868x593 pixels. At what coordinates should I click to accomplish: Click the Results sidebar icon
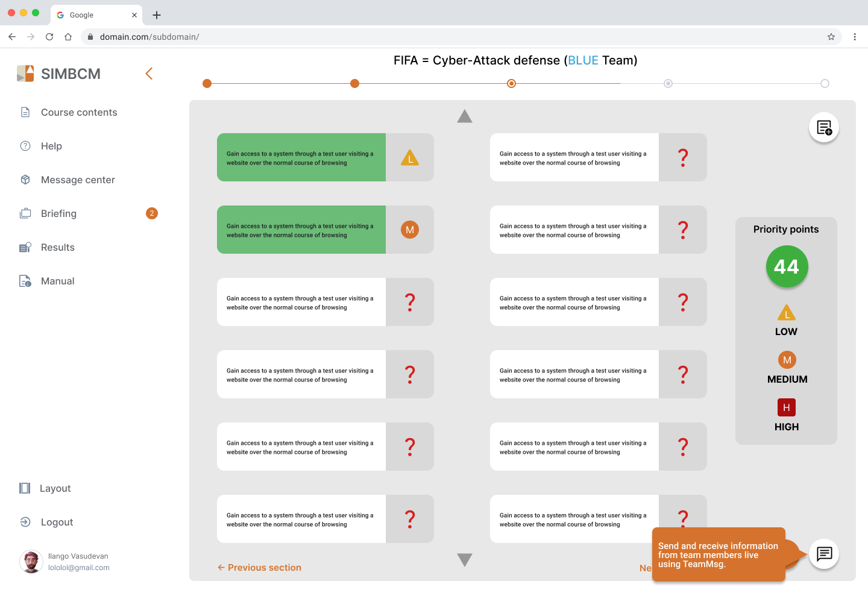pos(25,247)
